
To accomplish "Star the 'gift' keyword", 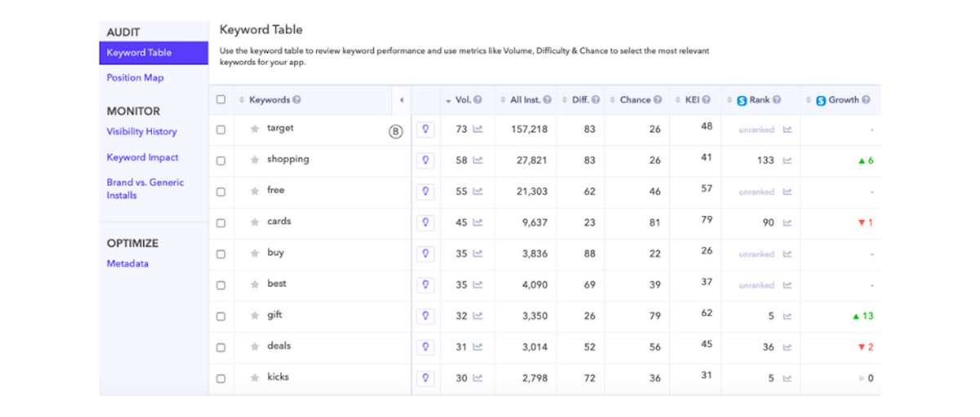I will tap(255, 316).
